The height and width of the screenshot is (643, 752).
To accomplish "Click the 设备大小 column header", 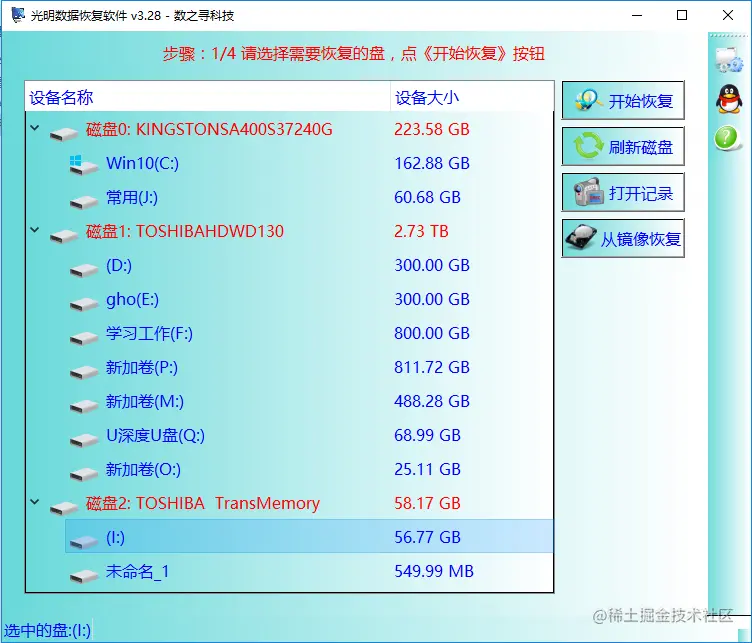I will [472, 97].
